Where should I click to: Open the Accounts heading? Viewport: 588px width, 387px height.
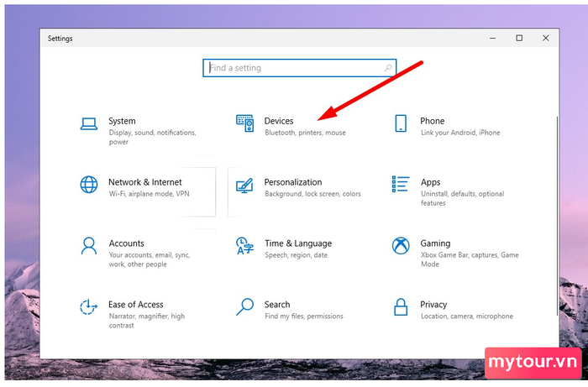point(126,243)
